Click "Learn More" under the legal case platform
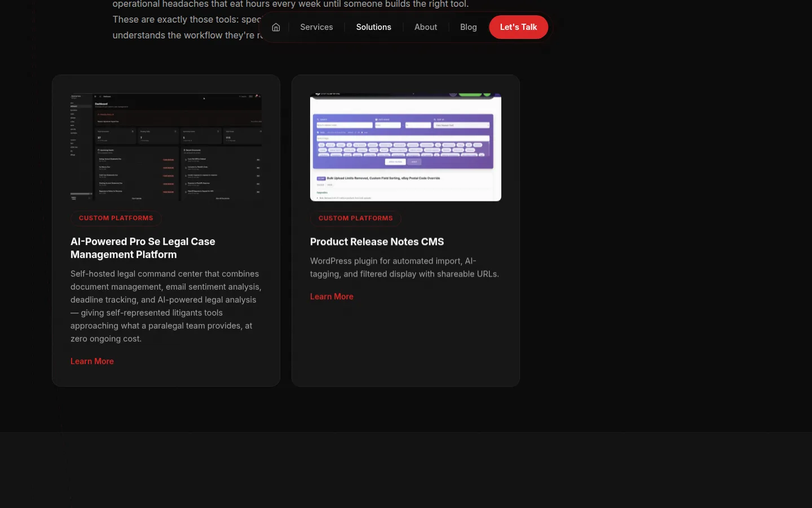This screenshot has width=812, height=508. [x=92, y=361]
